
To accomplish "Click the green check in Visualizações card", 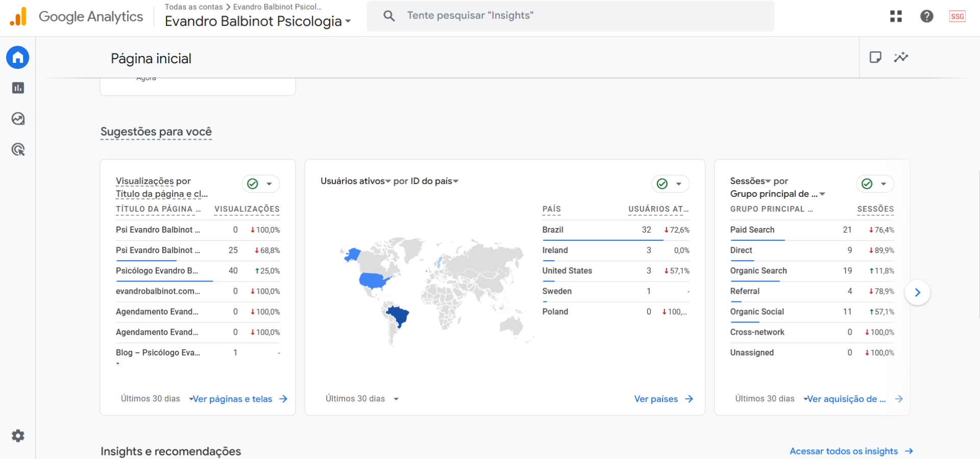I will 253,184.
